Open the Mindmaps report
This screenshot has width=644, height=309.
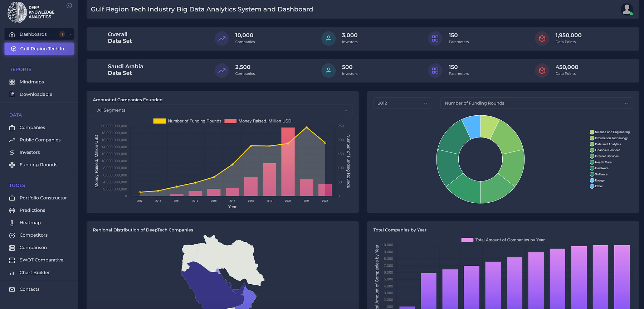tap(32, 82)
